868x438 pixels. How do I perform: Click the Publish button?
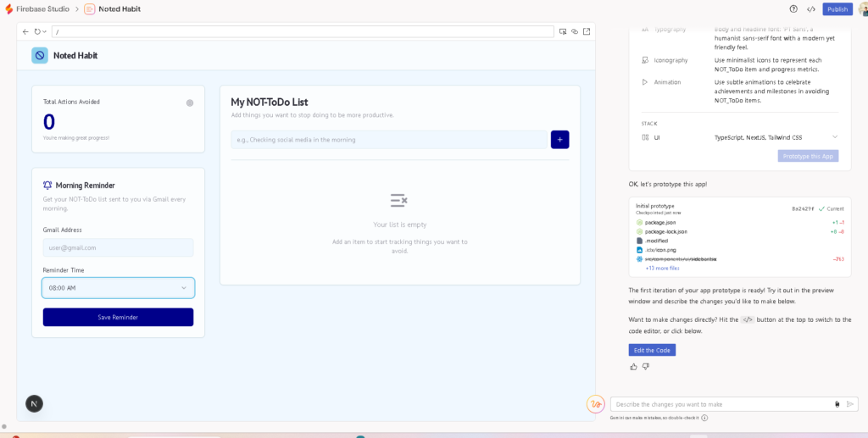837,8
